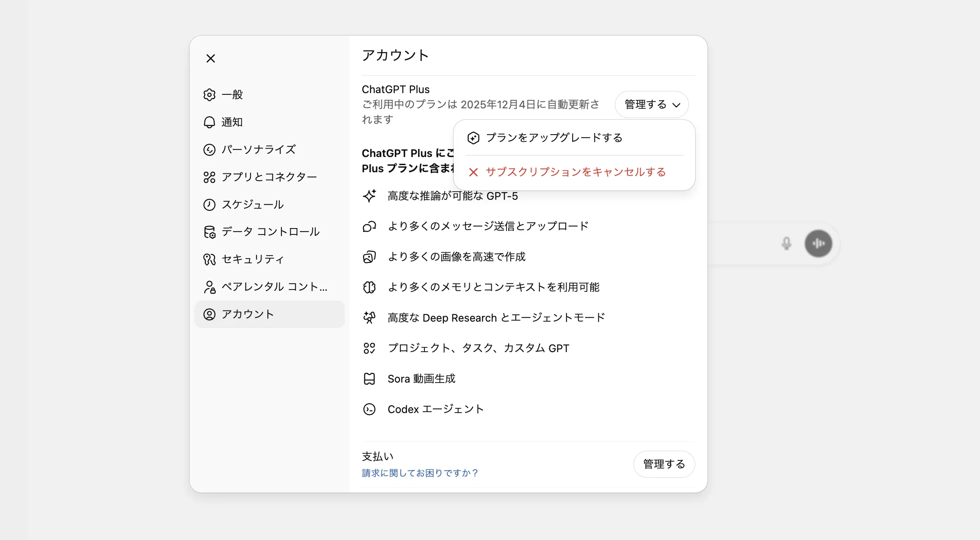980x540 pixels.
Task: Open the 管理する plan dropdown
Action: (x=652, y=105)
